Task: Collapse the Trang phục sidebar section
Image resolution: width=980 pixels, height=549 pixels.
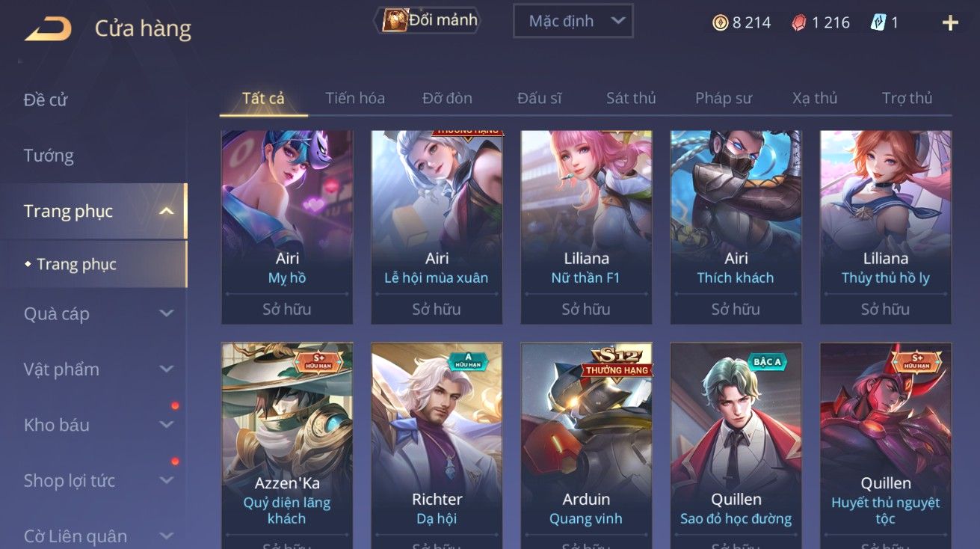Action: pos(166,212)
